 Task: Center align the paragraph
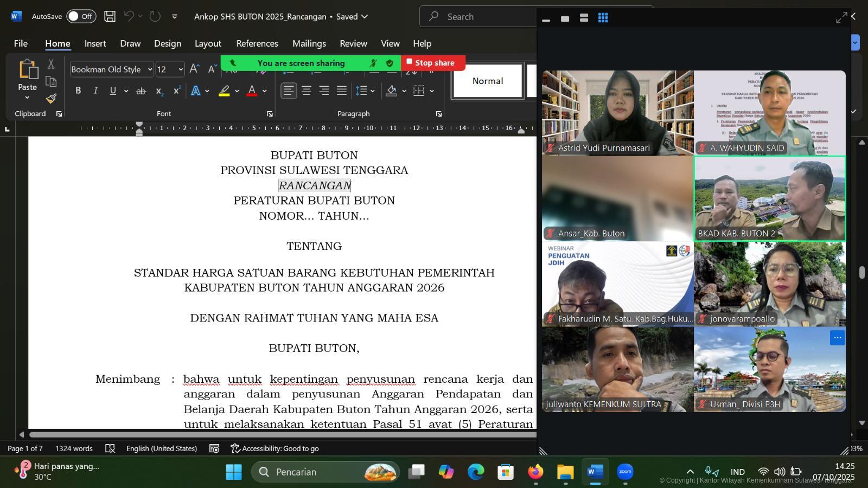(307, 91)
